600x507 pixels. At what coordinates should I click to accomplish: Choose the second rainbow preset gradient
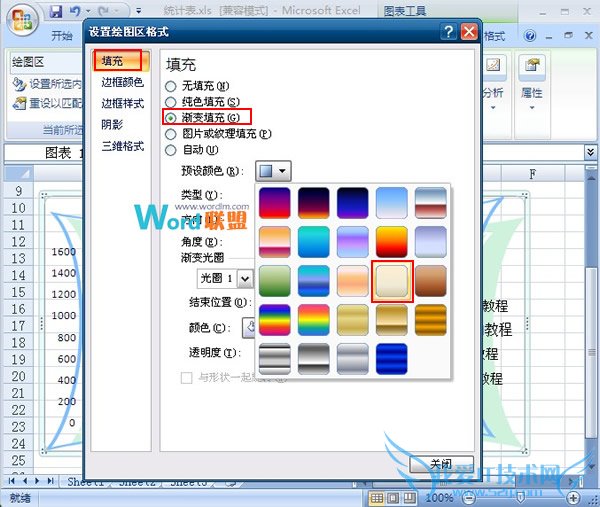[314, 320]
